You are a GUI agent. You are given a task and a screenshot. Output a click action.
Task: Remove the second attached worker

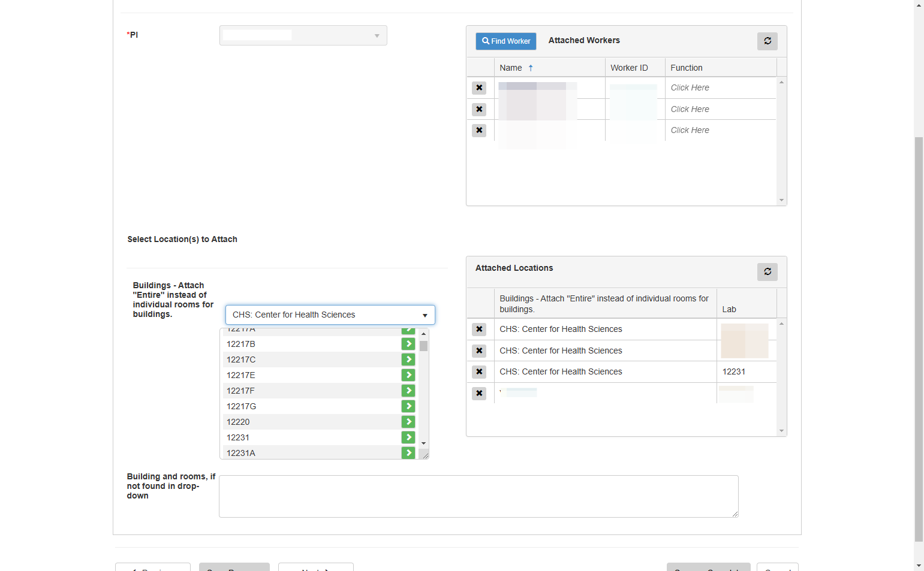pos(478,109)
